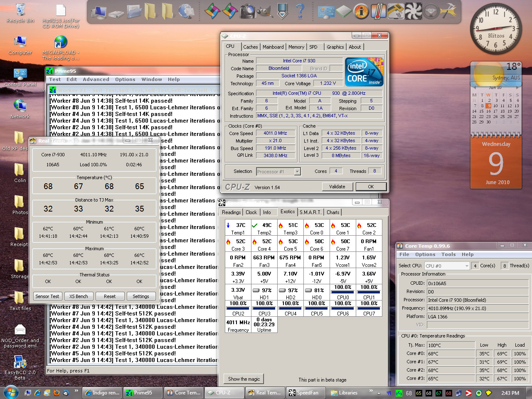Open the documents folder icon in the dock

[x=134, y=11]
